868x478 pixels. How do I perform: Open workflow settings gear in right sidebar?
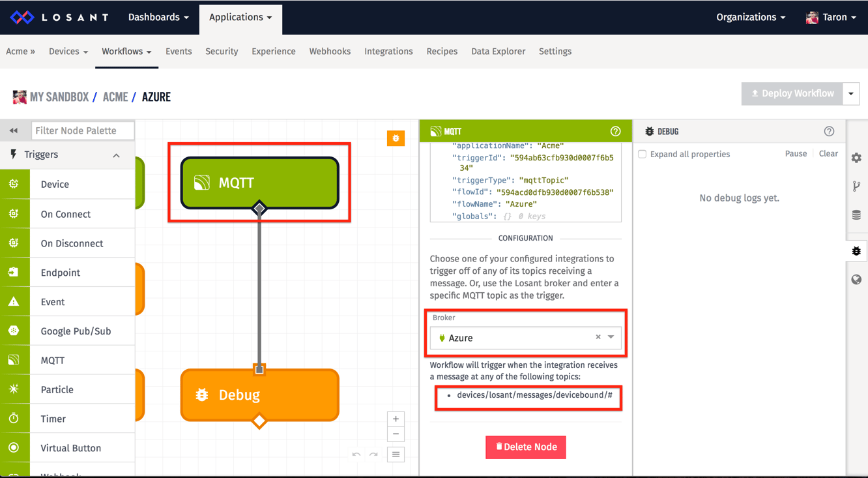[856, 157]
